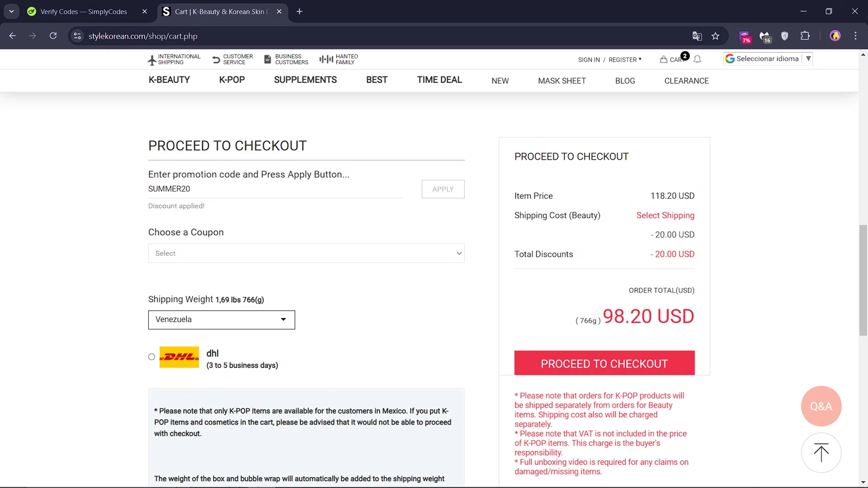Open the CLEARANCE menu item
The width and height of the screenshot is (868, 488).
(x=686, y=81)
